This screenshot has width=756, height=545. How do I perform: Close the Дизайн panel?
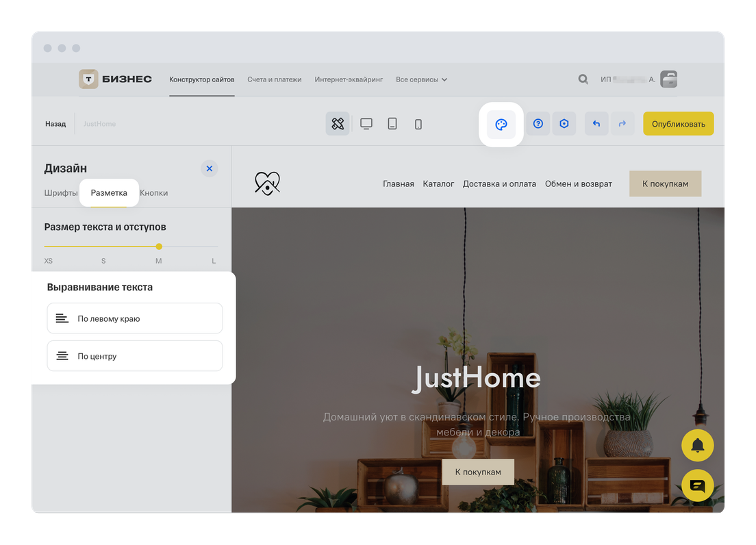pos(210,168)
